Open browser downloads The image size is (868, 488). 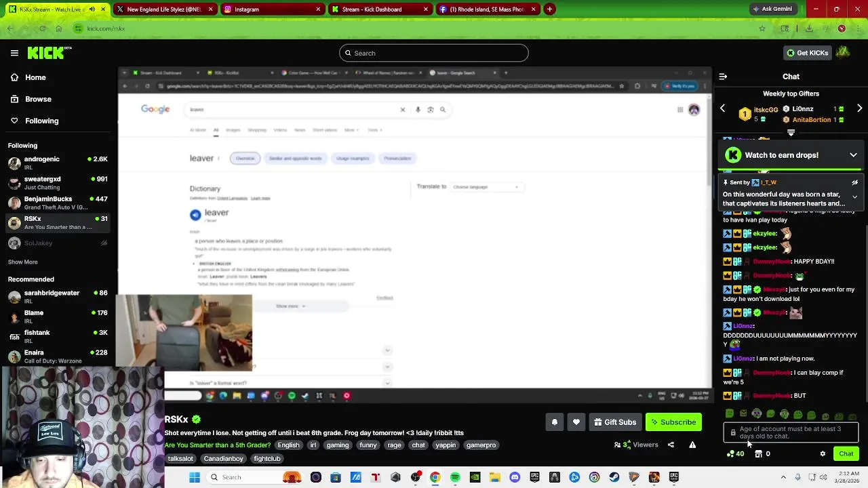click(809, 28)
